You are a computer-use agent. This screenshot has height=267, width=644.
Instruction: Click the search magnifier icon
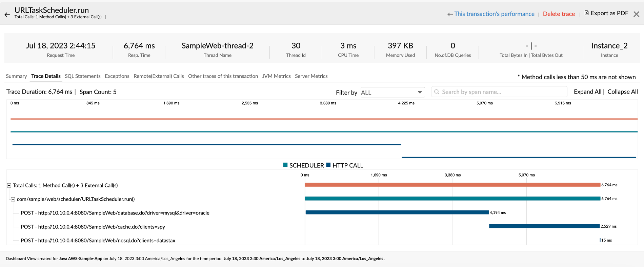click(437, 92)
